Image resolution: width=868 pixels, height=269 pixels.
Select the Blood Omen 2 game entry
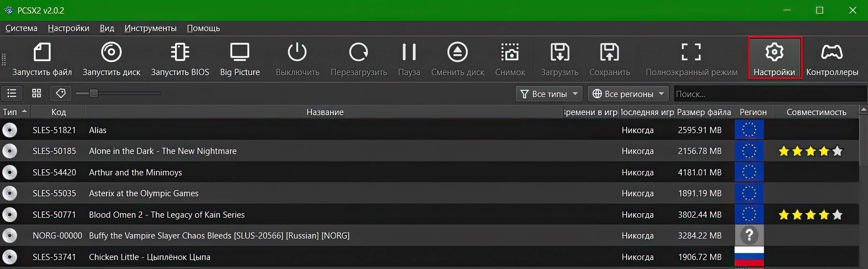click(167, 215)
